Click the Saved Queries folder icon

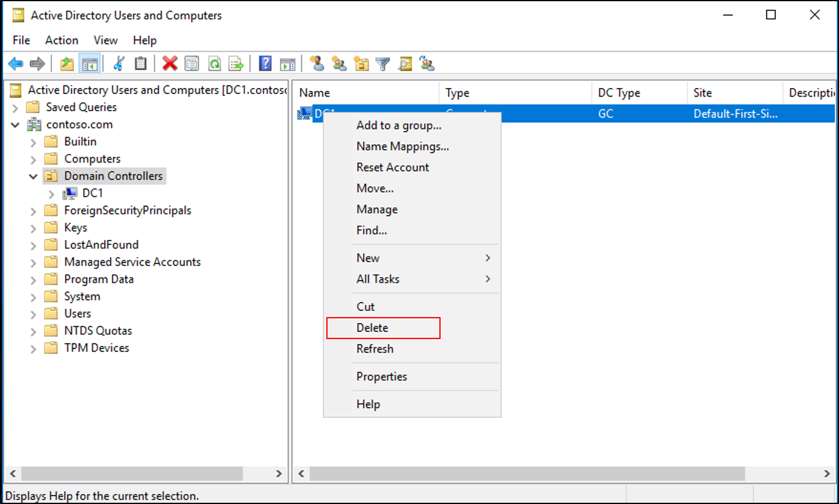[x=33, y=108]
